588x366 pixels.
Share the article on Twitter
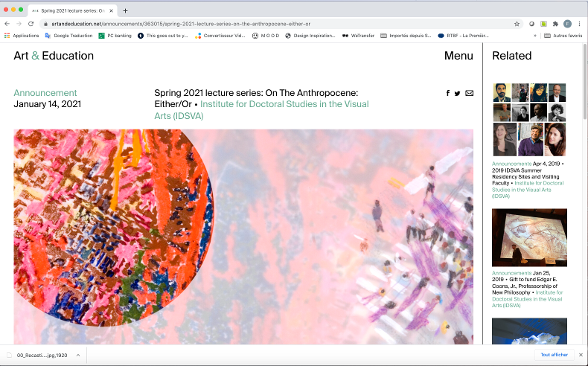coord(457,94)
